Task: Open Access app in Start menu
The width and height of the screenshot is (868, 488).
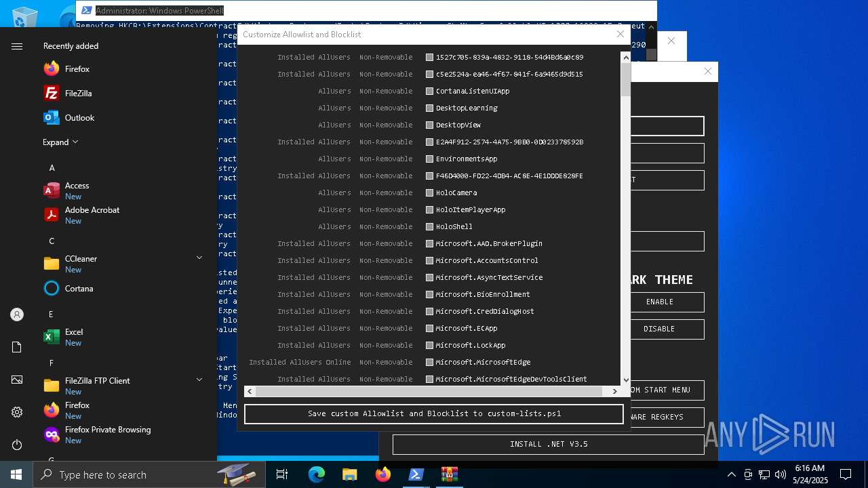Action: (66, 191)
